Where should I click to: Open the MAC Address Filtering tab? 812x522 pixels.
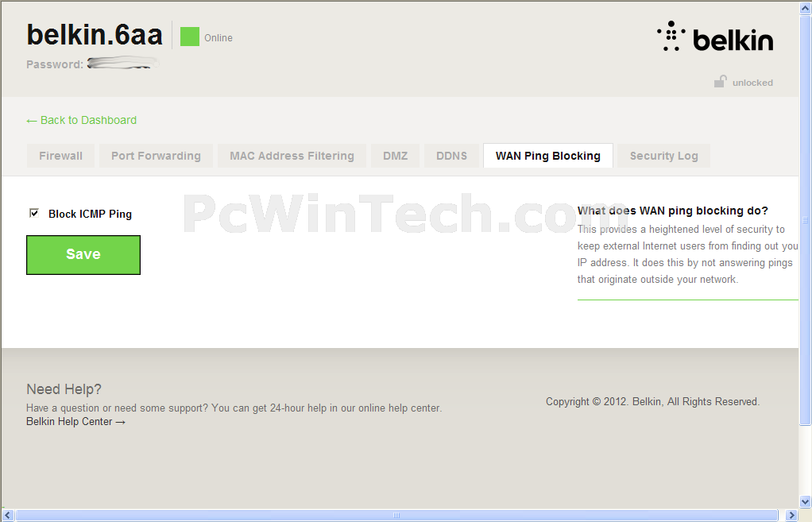(x=292, y=156)
